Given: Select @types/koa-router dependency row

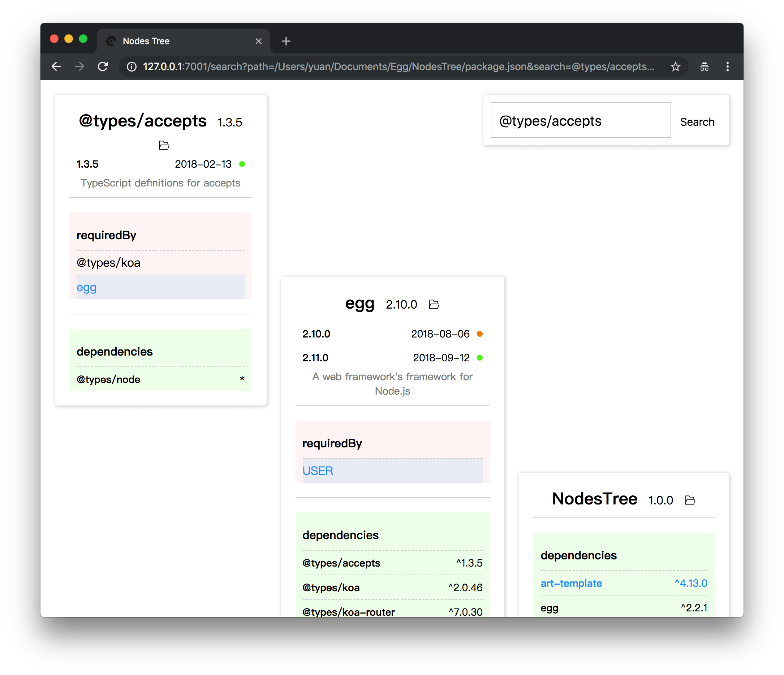Looking at the screenshot, I should (392, 612).
